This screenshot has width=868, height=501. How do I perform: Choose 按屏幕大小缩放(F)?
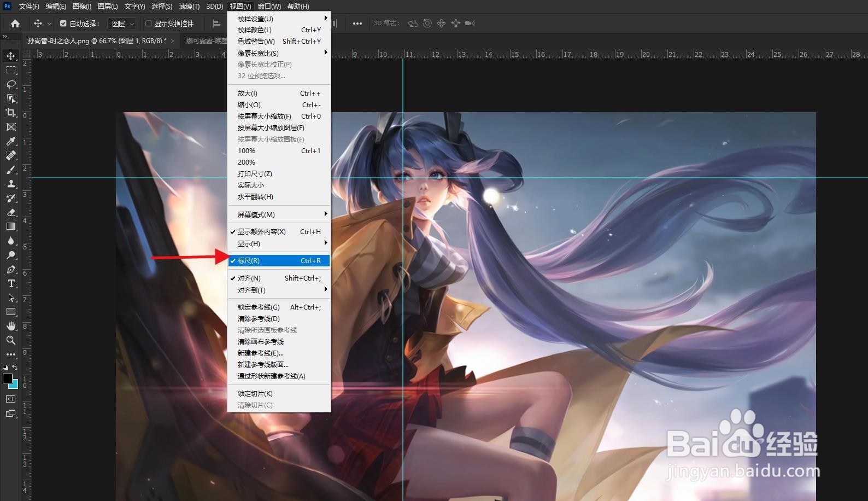tap(279, 116)
